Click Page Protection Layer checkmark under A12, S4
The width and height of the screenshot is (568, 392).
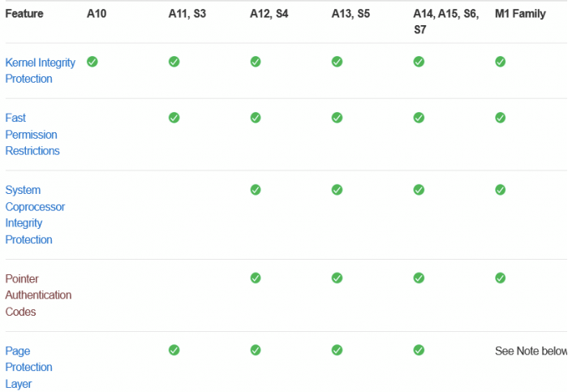click(256, 351)
